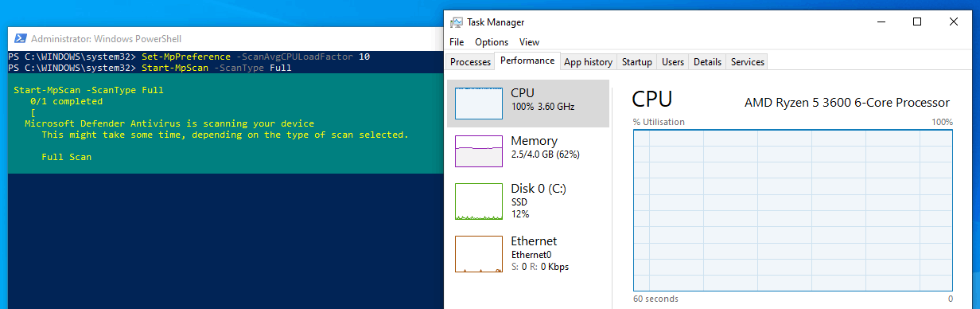This screenshot has height=309, width=980.
Task: Open the View menu
Action: coord(529,42)
